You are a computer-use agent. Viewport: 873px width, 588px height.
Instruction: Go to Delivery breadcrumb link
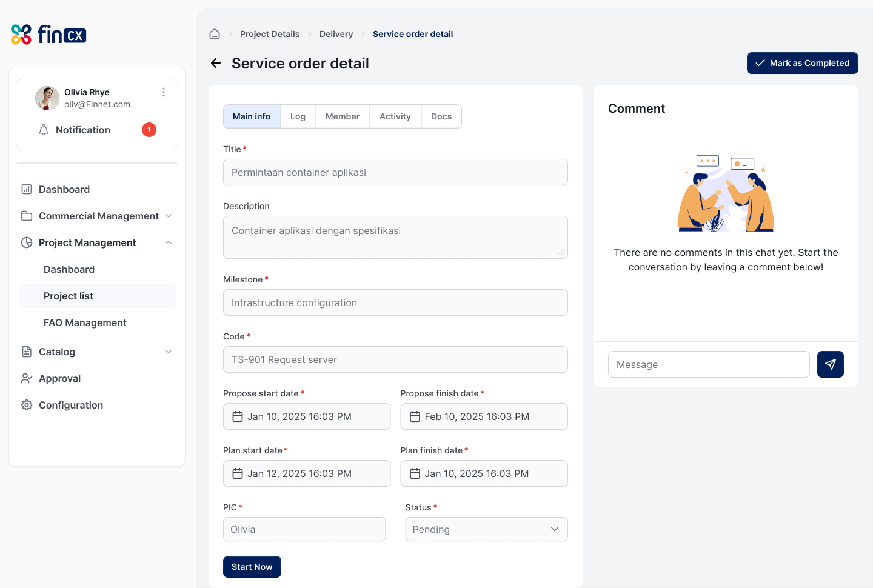336,34
